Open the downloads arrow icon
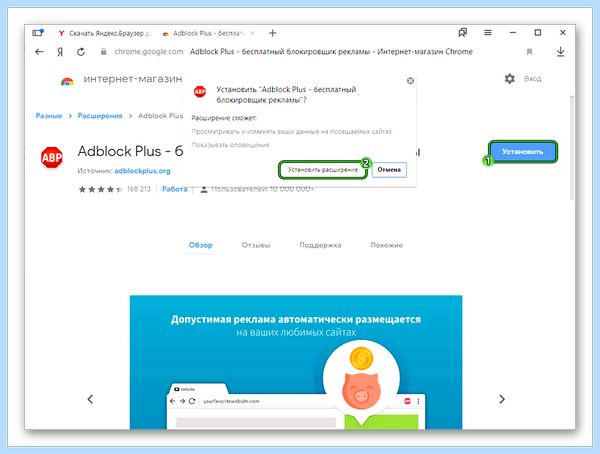Image resolution: width=600 pixels, height=454 pixels. point(560,52)
